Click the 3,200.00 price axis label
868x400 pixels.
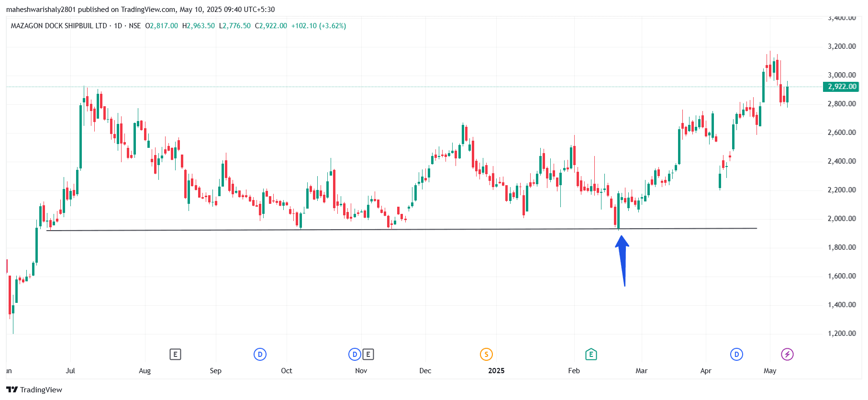(x=842, y=46)
